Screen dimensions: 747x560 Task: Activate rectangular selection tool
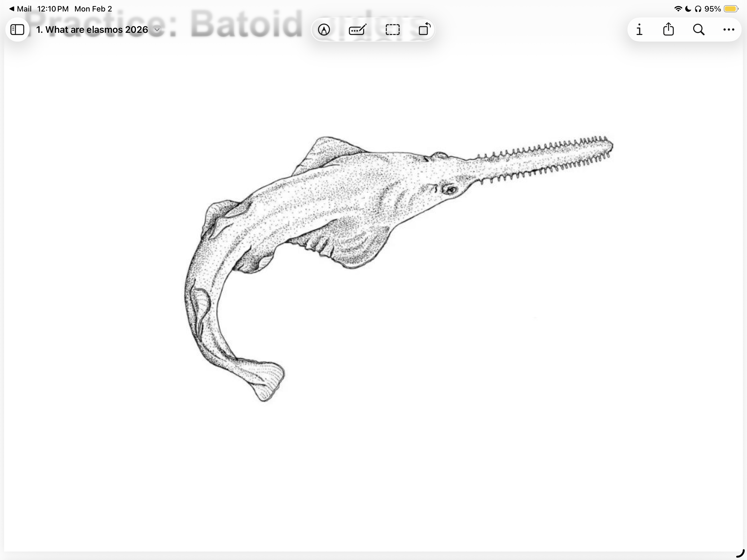(392, 30)
